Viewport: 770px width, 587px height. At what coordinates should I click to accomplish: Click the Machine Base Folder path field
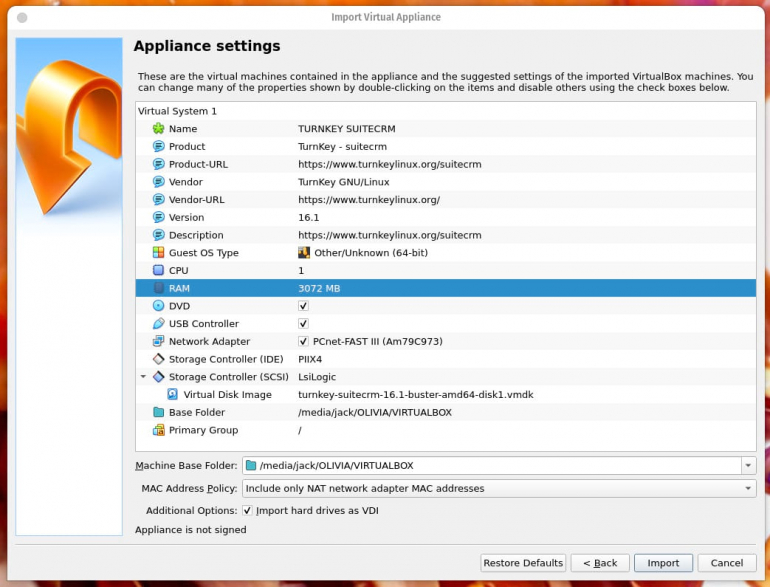tap(491, 465)
